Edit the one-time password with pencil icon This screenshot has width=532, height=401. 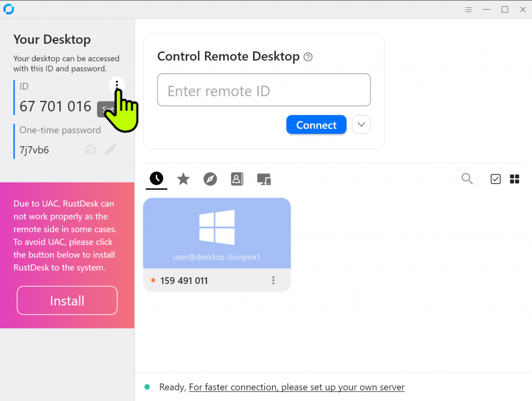point(111,150)
